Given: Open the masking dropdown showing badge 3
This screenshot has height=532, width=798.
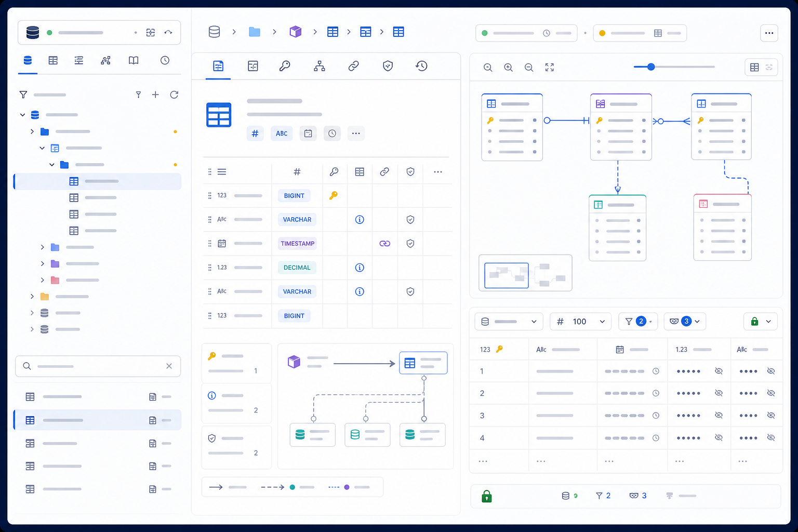Looking at the screenshot, I should coord(685,322).
